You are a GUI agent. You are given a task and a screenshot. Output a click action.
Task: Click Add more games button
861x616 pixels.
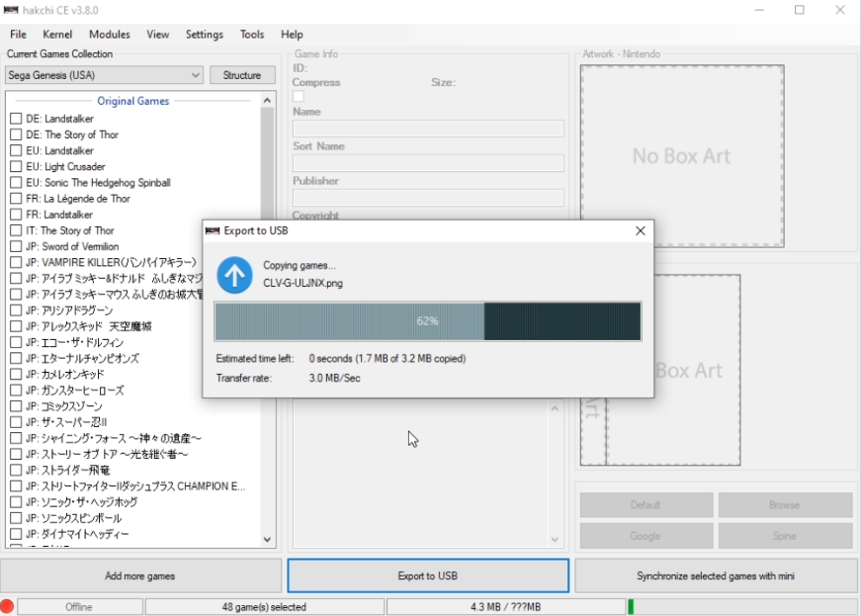click(x=140, y=575)
